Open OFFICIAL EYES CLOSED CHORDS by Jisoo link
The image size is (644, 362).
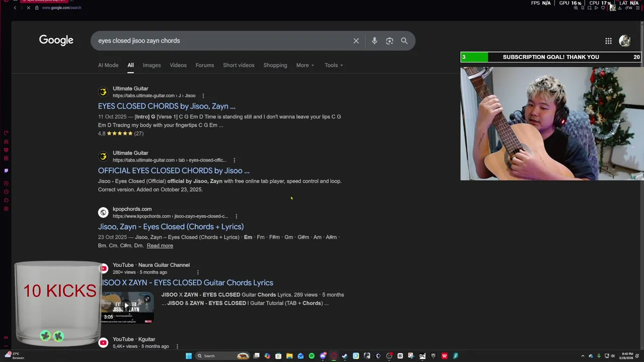coord(174,170)
